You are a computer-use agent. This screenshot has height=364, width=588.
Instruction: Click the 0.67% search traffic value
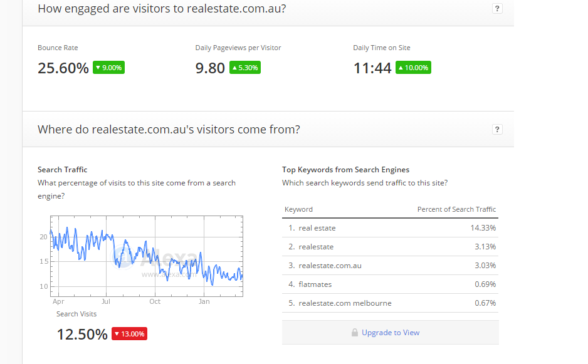(485, 303)
